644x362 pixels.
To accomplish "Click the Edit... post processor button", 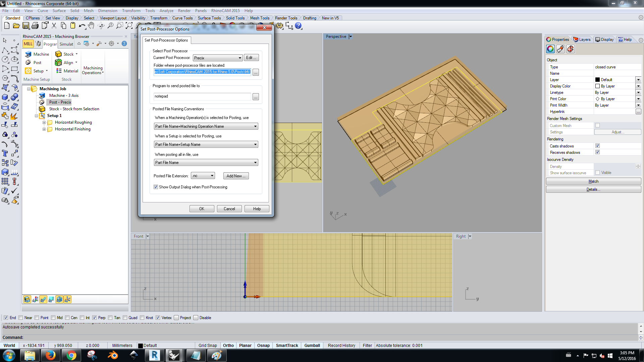I will [251, 58].
